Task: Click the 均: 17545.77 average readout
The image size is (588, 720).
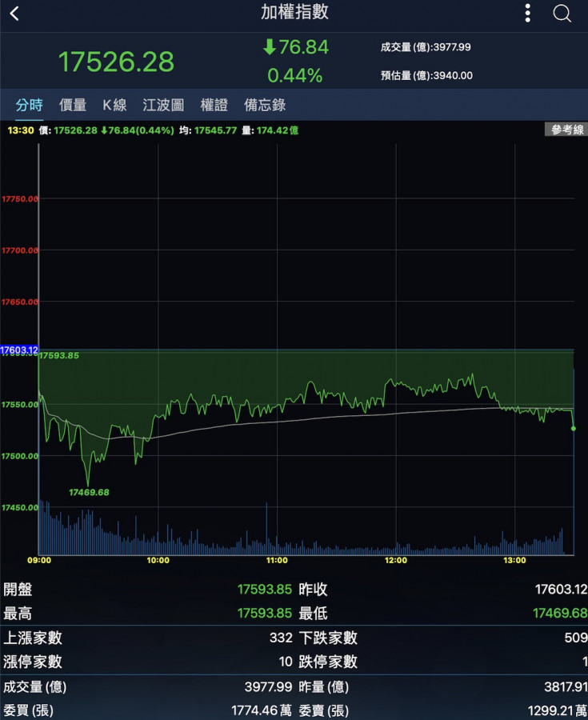Action: point(208,130)
